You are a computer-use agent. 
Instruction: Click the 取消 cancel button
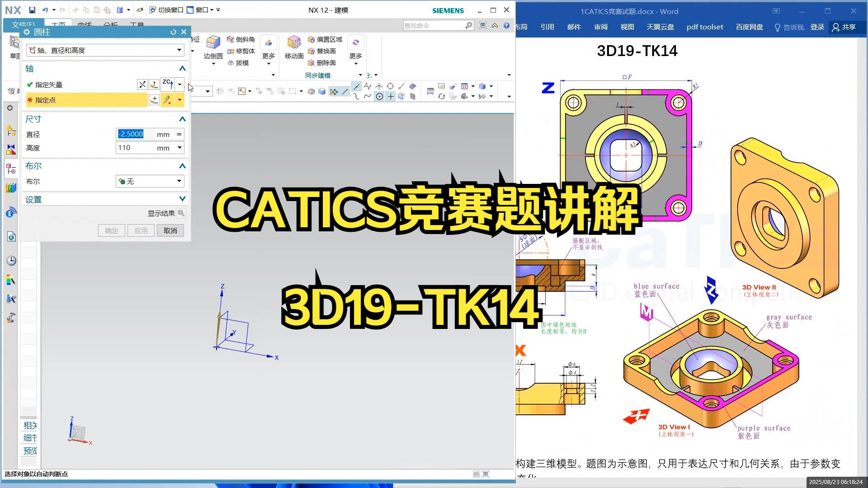pos(170,230)
